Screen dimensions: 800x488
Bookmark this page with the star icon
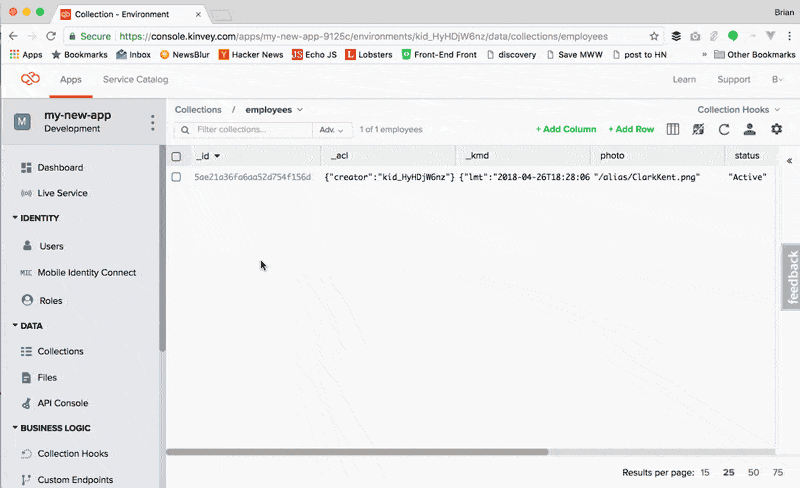(654, 36)
